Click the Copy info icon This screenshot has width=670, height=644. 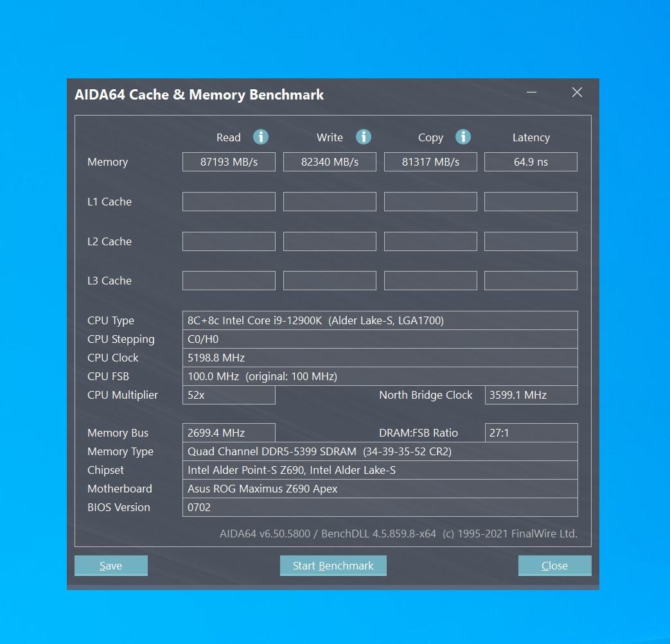pyautogui.click(x=463, y=137)
